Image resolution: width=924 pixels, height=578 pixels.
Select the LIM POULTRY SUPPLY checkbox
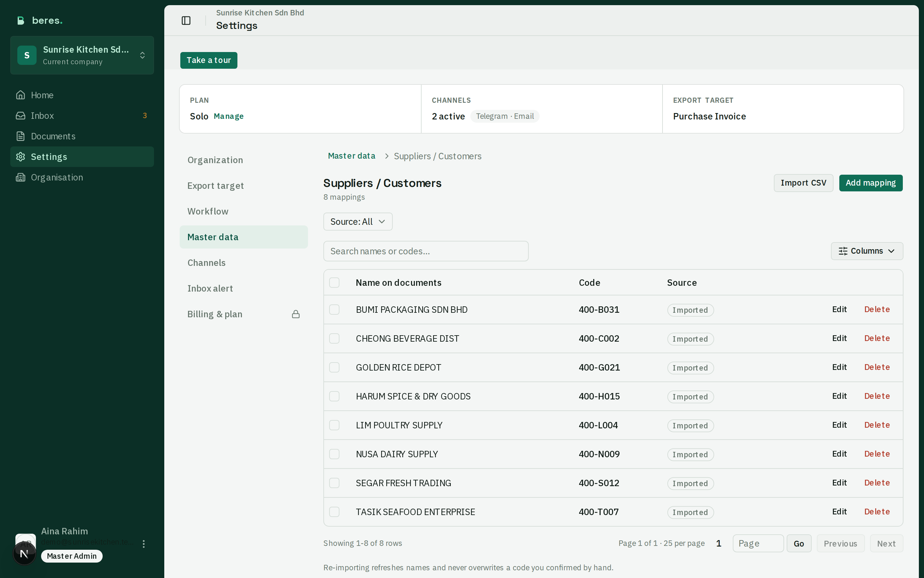coord(334,425)
